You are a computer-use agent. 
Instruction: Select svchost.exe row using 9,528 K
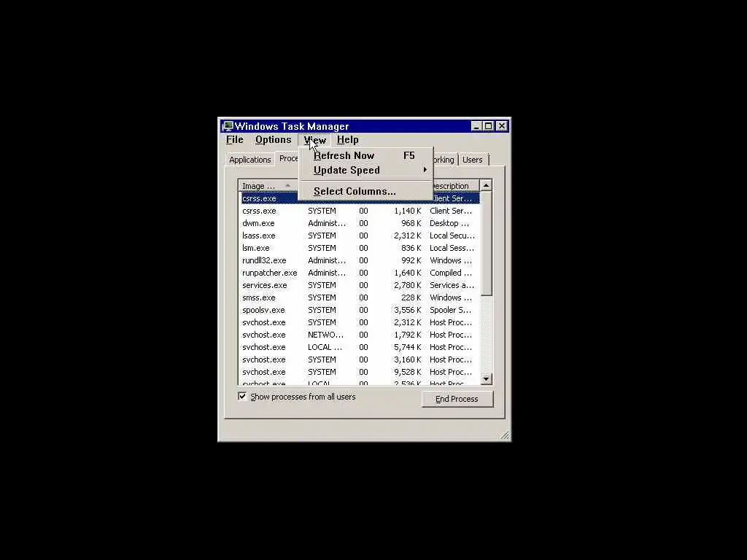coord(360,372)
